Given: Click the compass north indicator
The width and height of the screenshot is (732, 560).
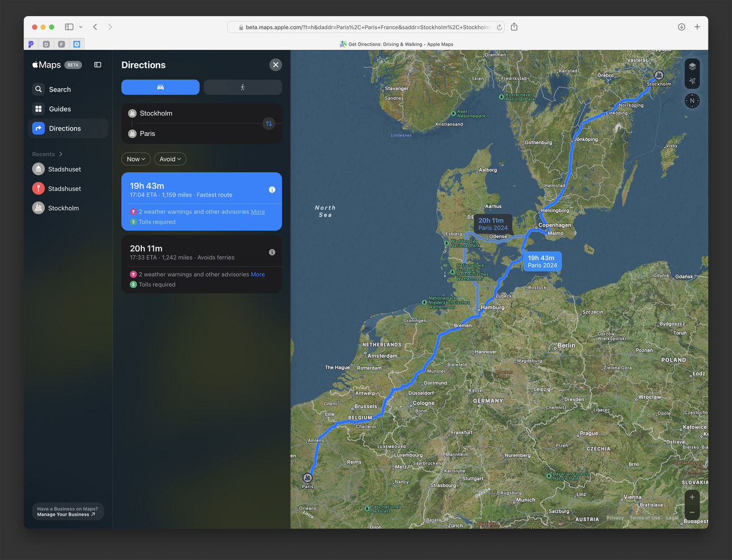Looking at the screenshot, I should click(692, 101).
